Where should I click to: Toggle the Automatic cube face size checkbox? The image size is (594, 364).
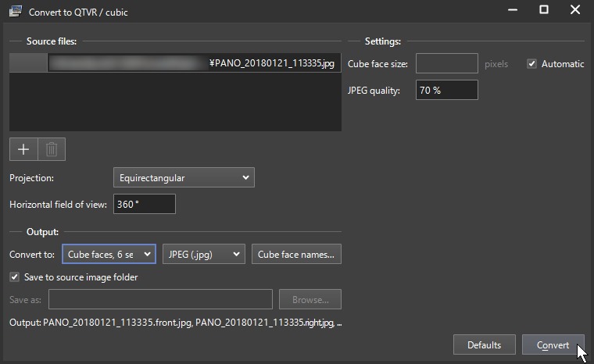pos(532,64)
